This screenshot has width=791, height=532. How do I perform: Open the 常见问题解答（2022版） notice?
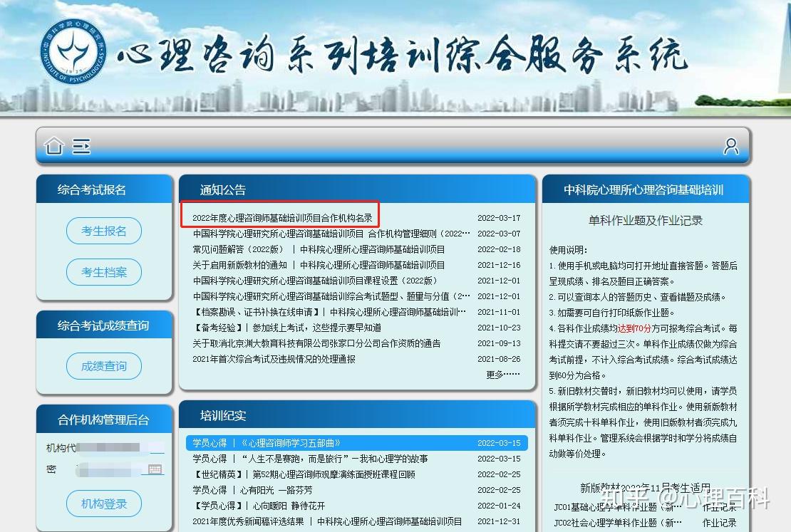[319, 249]
